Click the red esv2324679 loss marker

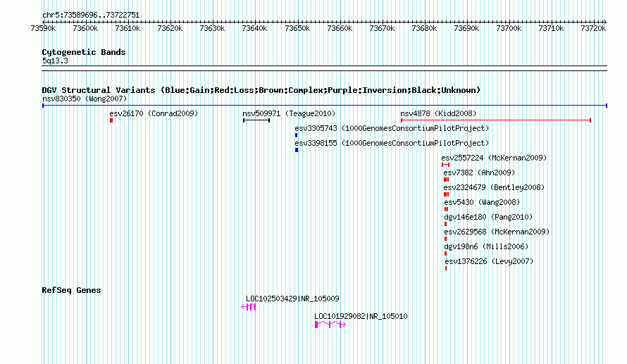pos(446,194)
